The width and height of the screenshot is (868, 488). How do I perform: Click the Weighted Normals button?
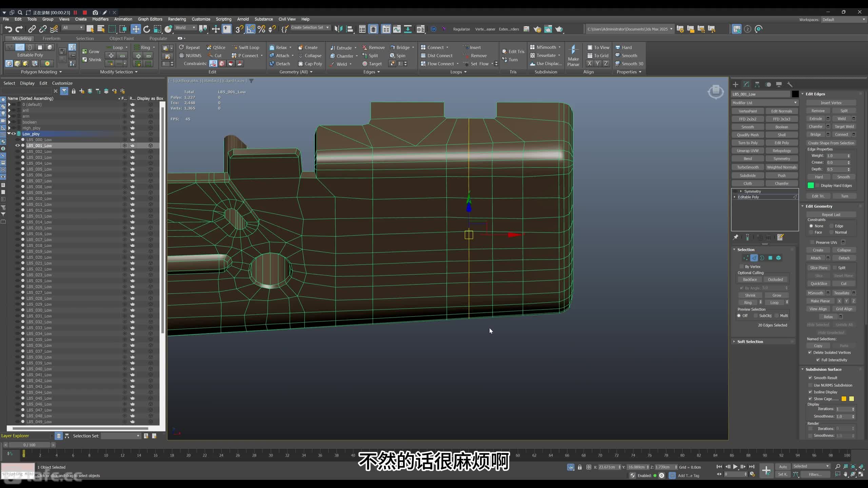coord(782,167)
